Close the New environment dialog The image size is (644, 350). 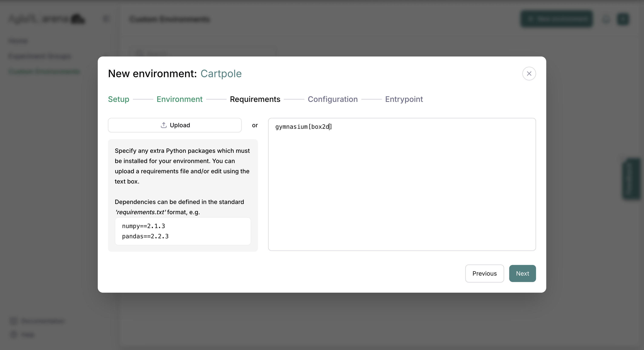(529, 74)
